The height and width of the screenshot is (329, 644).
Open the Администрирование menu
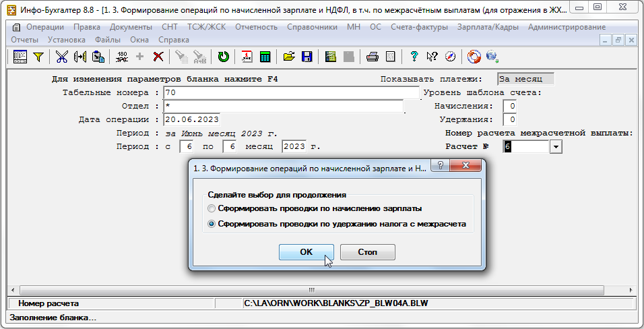567,27
